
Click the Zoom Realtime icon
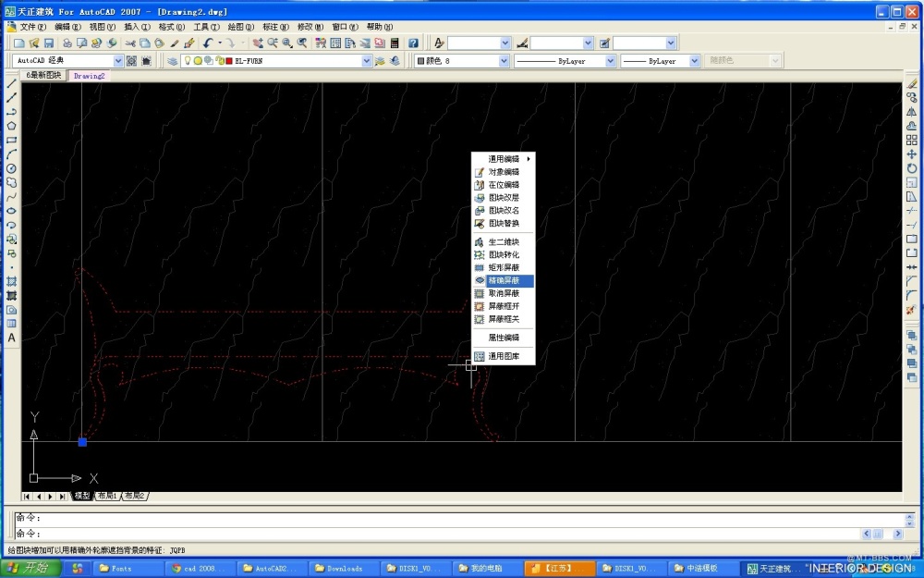point(273,43)
